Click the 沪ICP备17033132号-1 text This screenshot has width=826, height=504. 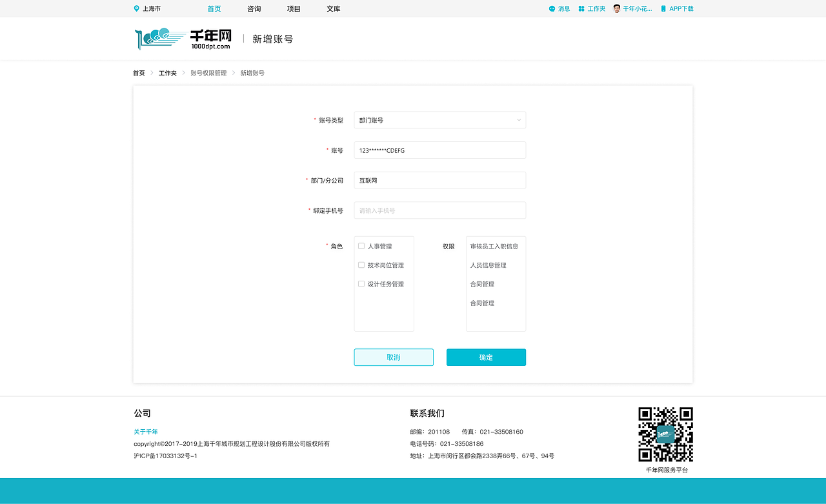(x=165, y=456)
